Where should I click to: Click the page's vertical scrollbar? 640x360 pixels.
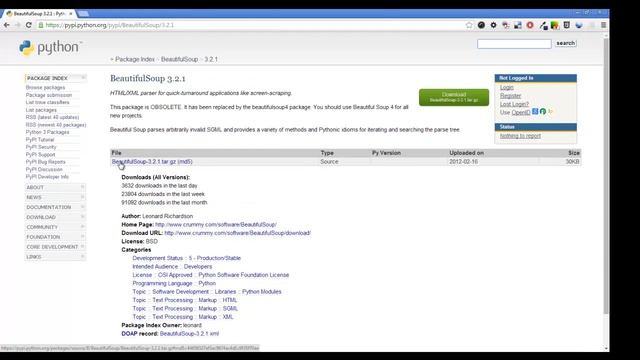click(606, 176)
